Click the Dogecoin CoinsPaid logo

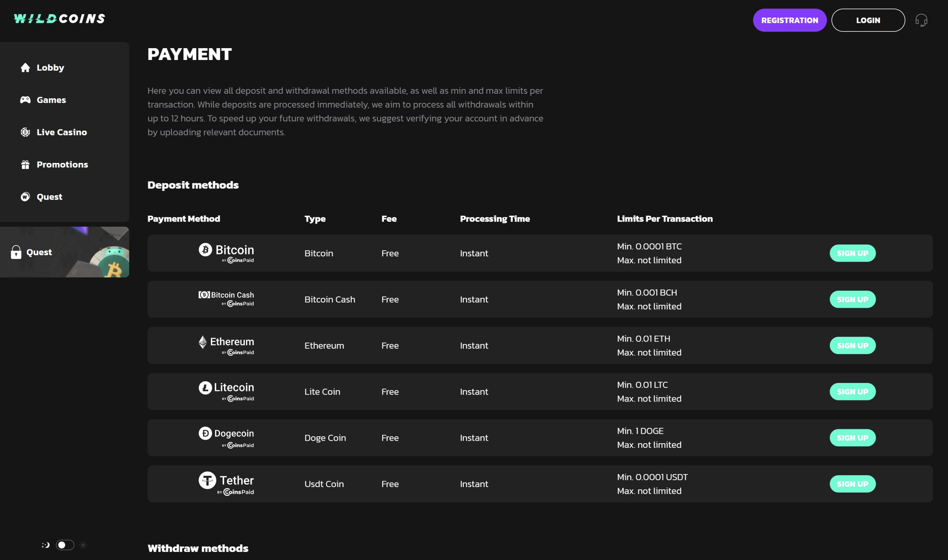coord(226,438)
